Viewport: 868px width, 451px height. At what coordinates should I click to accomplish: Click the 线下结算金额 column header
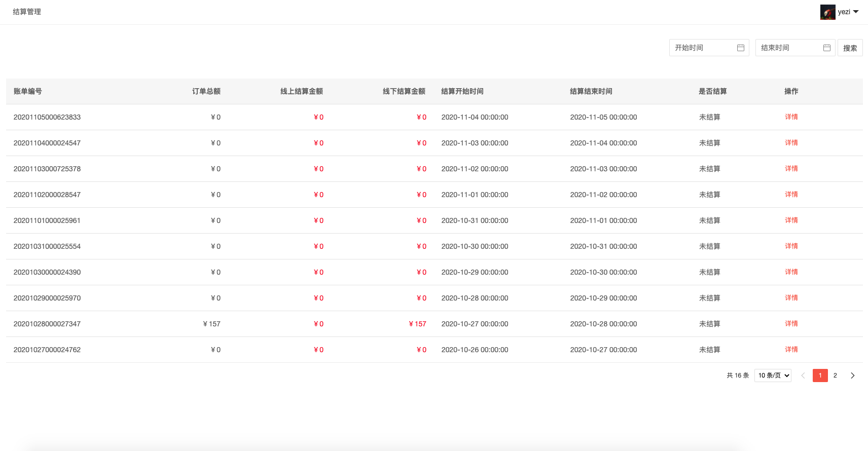click(404, 91)
